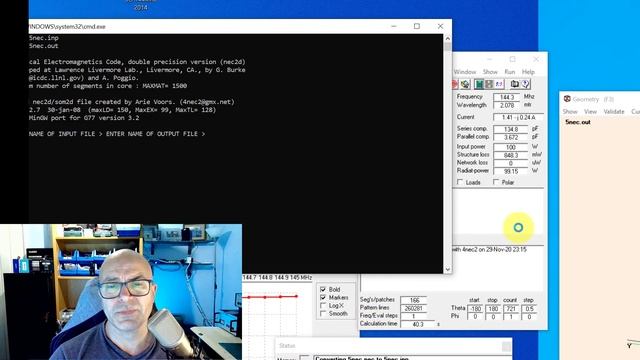Toggle the Bold checkbox
The width and height of the screenshot is (640, 360).
[x=323, y=289]
